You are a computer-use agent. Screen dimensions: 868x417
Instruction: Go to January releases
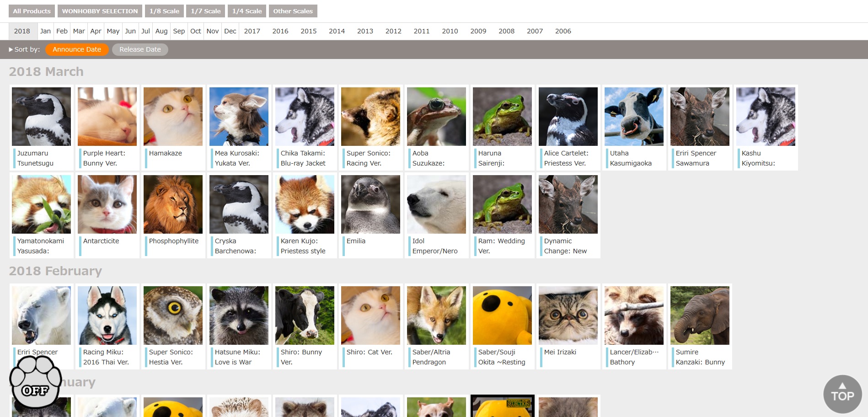point(45,31)
